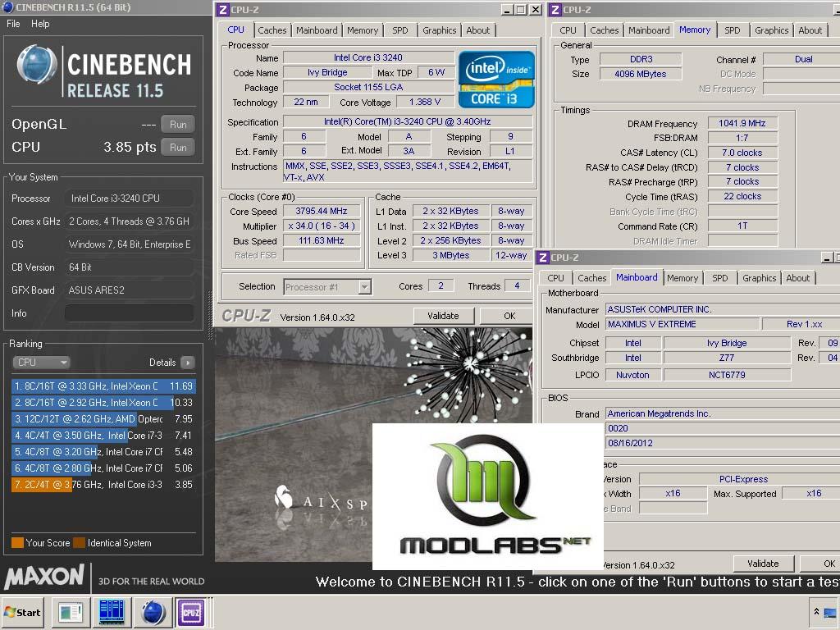
Task: Click the CPU-Z icon in first window title bar
Action: coord(223,10)
